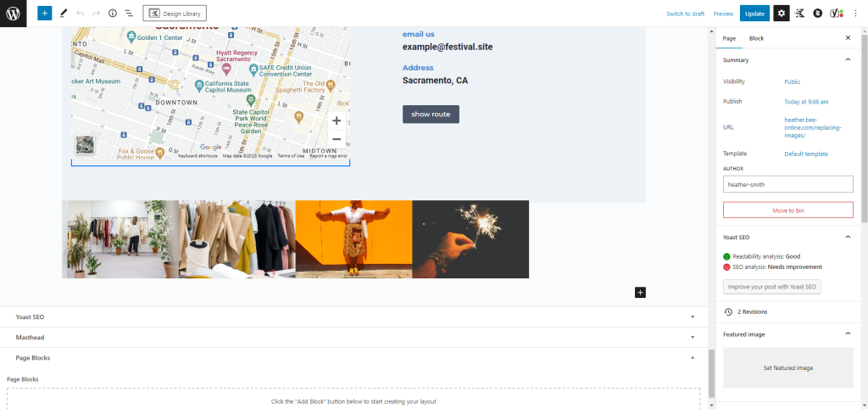Viewport: 868px width, 409px height.
Task: Toggle the settings gear sidebar
Action: click(x=781, y=14)
